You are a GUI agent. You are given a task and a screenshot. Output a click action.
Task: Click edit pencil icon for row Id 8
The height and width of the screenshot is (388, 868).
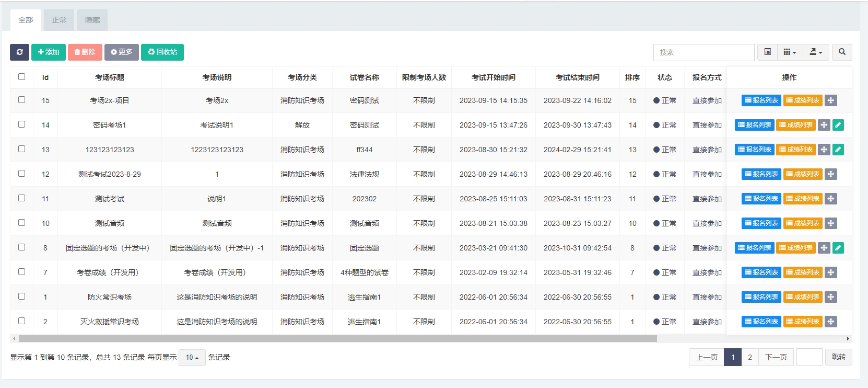838,248
